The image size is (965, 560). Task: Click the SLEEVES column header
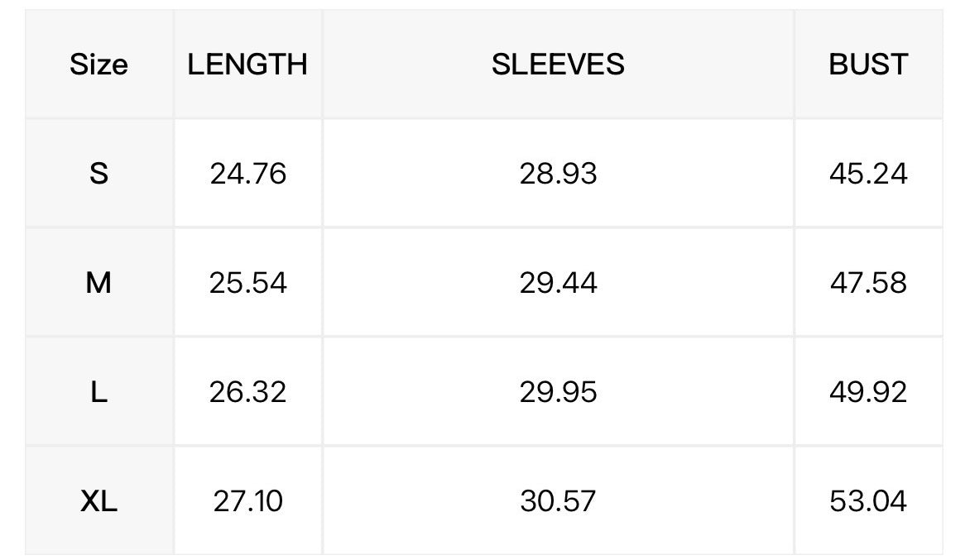pyautogui.click(x=558, y=65)
